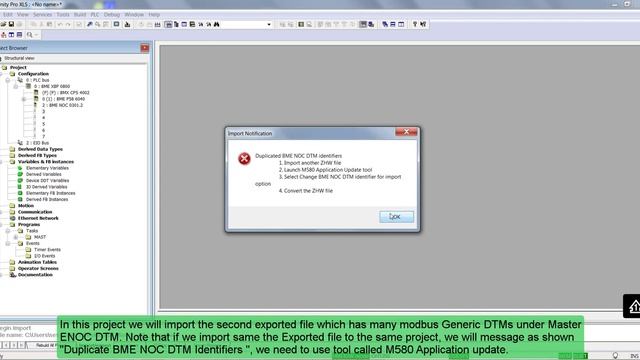Open the Edit menu
The height and width of the screenshot is (360, 640).
pyautogui.click(x=8, y=14)
